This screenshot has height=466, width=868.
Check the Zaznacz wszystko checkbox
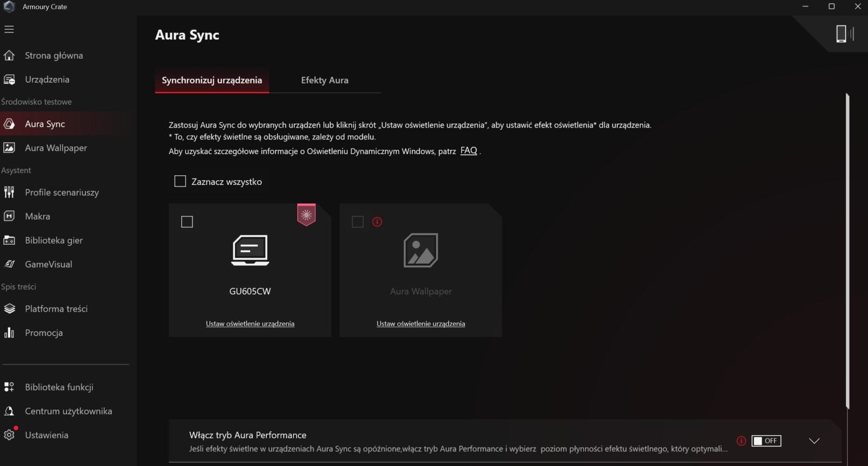[x=180, y=181]
